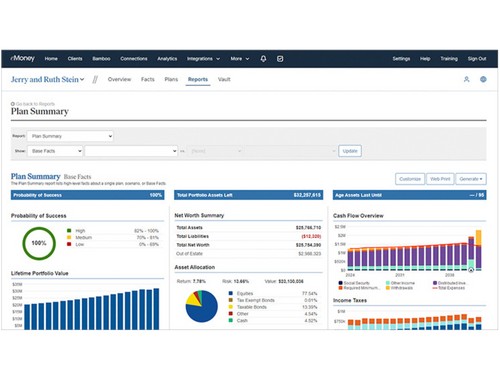Click the back arrow icon beside Go back to Reports
The image size is (500, 380).
13,104
